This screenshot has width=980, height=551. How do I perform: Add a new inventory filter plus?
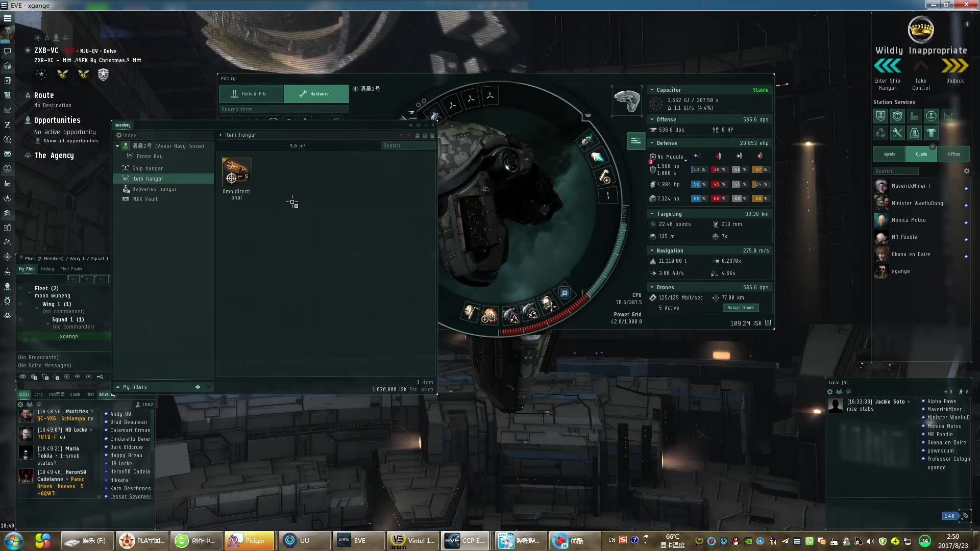[198, 387]
